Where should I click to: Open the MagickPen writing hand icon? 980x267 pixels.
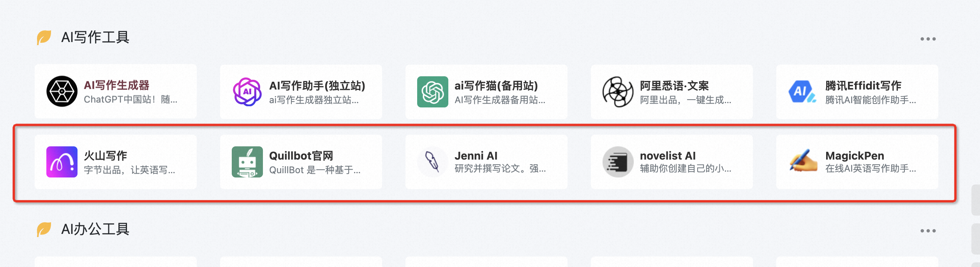pos(803,162)
